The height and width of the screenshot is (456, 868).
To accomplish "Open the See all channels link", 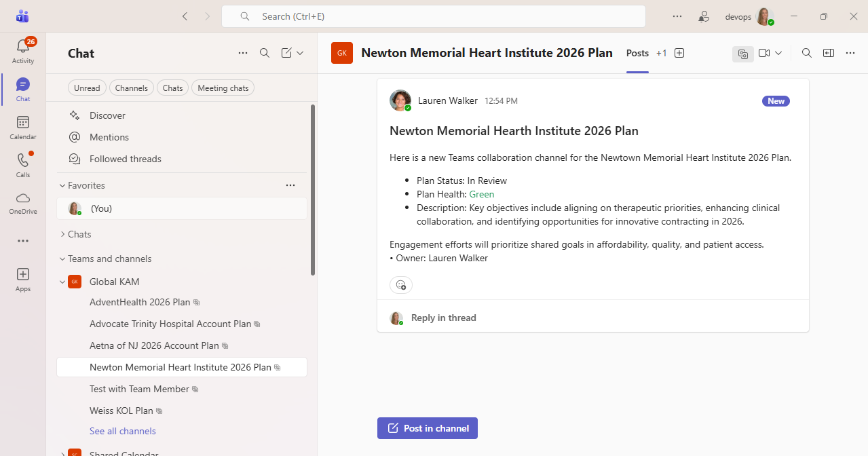I will (123, 431).
